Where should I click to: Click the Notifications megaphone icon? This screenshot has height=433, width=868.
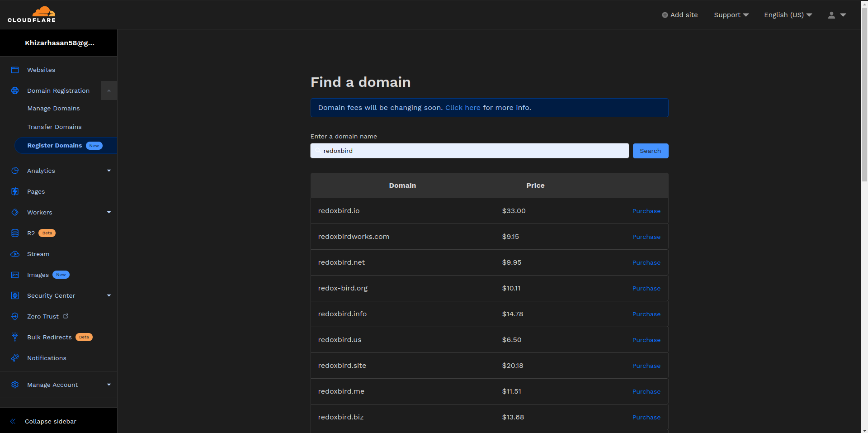[15, 358]
